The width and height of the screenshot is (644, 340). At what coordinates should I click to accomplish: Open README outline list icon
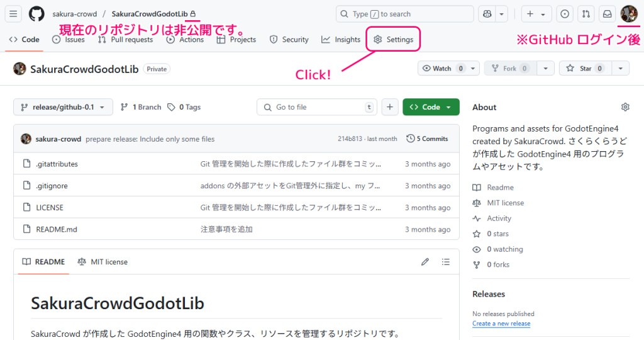[x=446, y=262]
